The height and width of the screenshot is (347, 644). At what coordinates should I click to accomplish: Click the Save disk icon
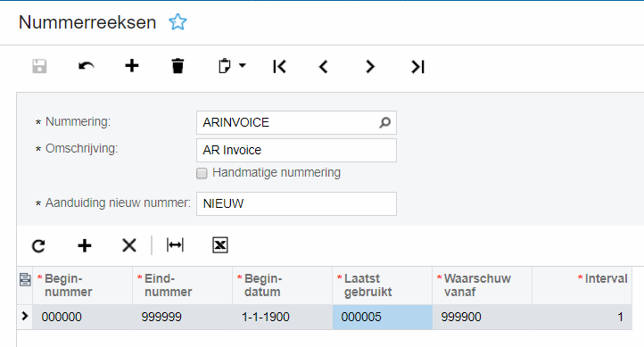pos(40,66)
